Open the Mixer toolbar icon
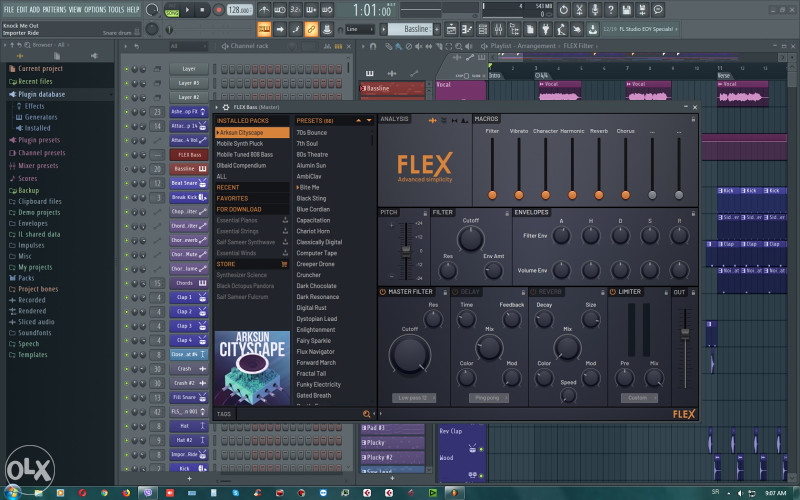This screenshot has height=500, width=800. (498, 29)
